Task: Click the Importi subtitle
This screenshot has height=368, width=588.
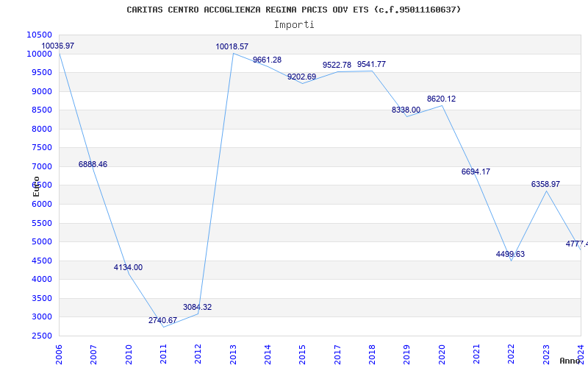Action: tap(294, 25)
